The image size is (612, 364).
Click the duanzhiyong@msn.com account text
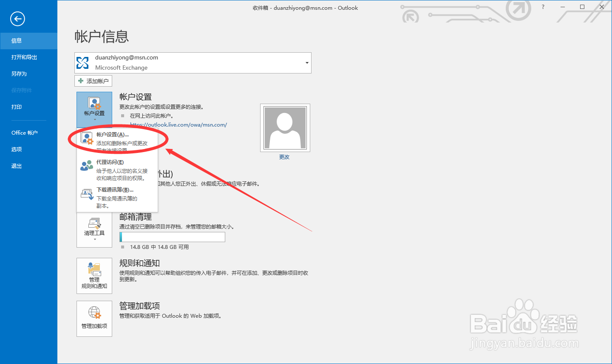pyautogui.click(x=127, y=58)
